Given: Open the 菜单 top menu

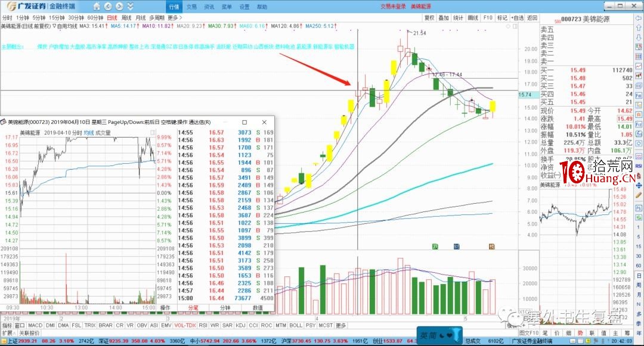Looking at the screenshot, I should (227, 7).
